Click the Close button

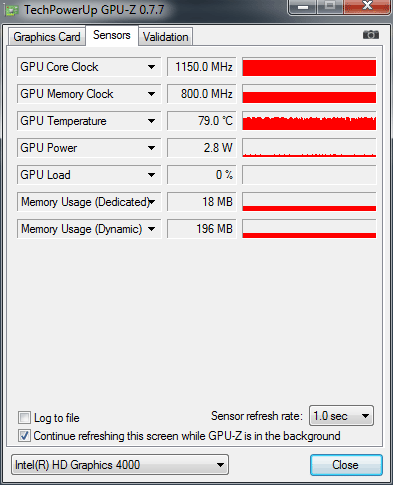tap(346, 465)
